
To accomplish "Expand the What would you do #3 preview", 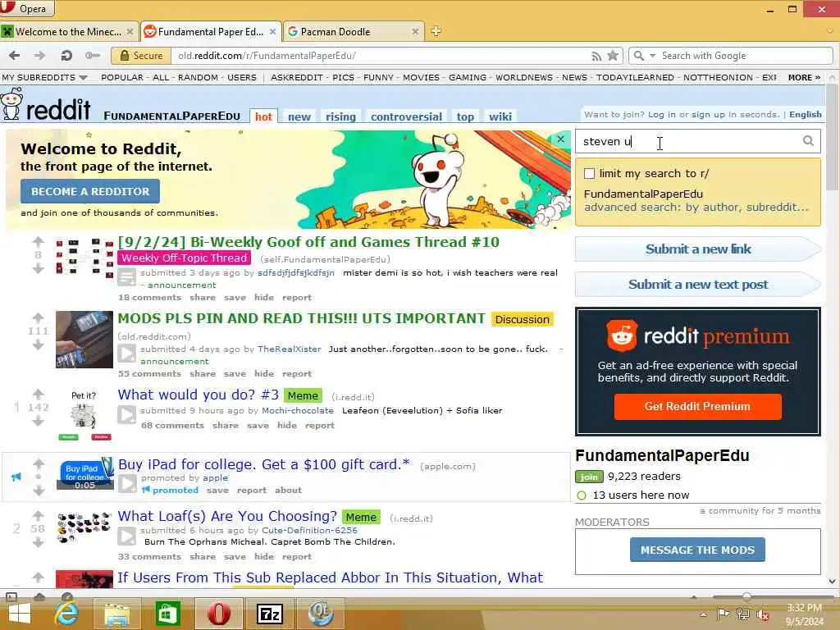I will coord(127,414).
